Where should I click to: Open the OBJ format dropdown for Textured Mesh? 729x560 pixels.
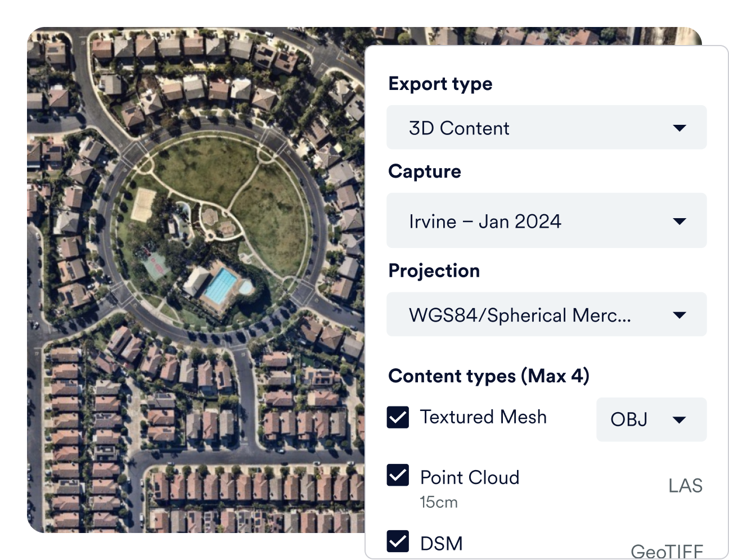pyautogui.click(x=651, y=419)
